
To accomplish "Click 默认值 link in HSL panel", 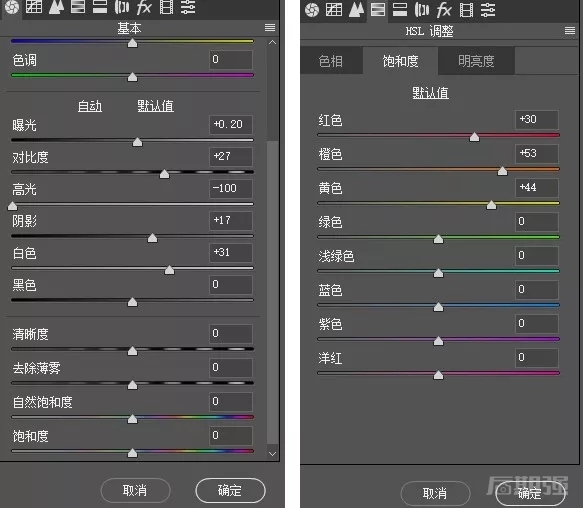I will tap(430, 93).
